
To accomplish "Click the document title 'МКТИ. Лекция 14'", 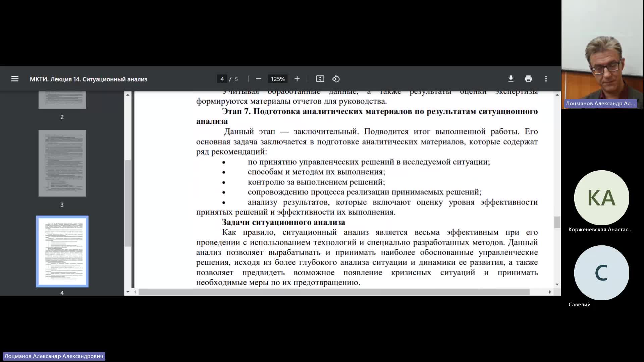I will click(x=89, y=79).
